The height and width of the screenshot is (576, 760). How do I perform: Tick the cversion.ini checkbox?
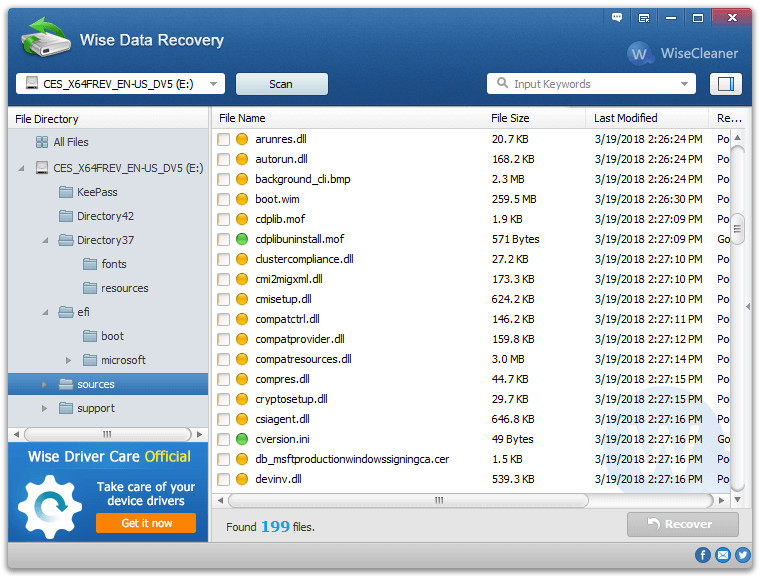(224, 439)
